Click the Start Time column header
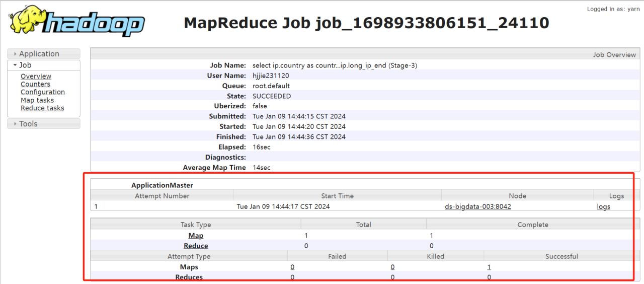Screen dimensions: 644x284 [338, 196]
